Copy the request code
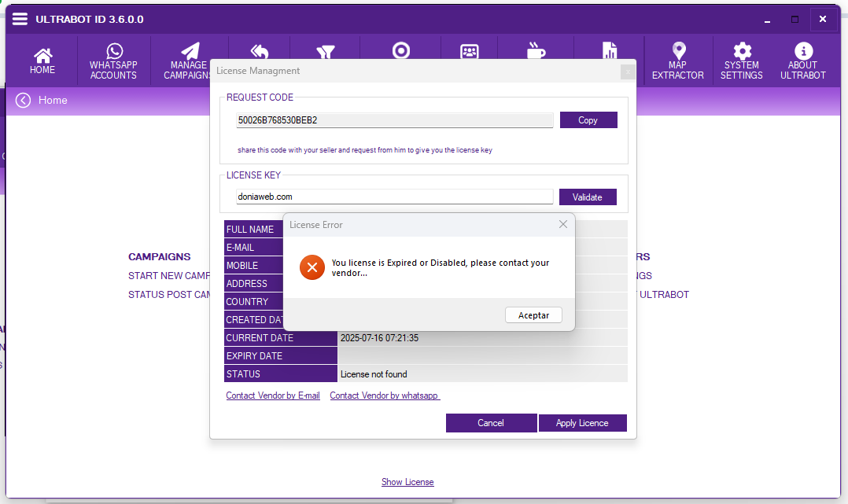The width and height of the screenshot is (848, 504). [x=588, y=120]
